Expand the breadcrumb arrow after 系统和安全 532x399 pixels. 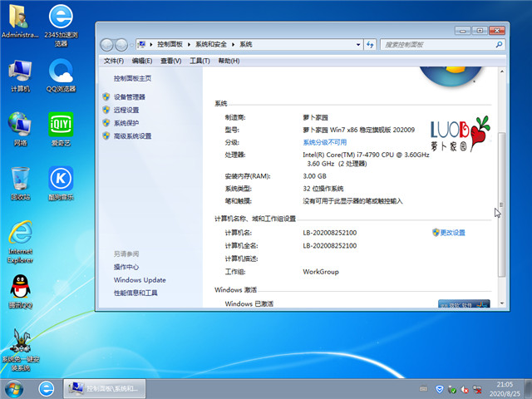[234, 44]
